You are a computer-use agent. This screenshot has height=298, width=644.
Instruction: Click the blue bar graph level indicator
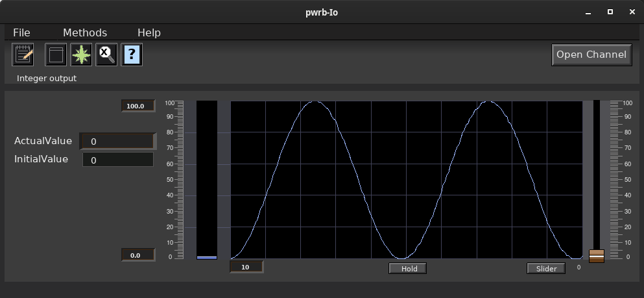coord(207,258)
